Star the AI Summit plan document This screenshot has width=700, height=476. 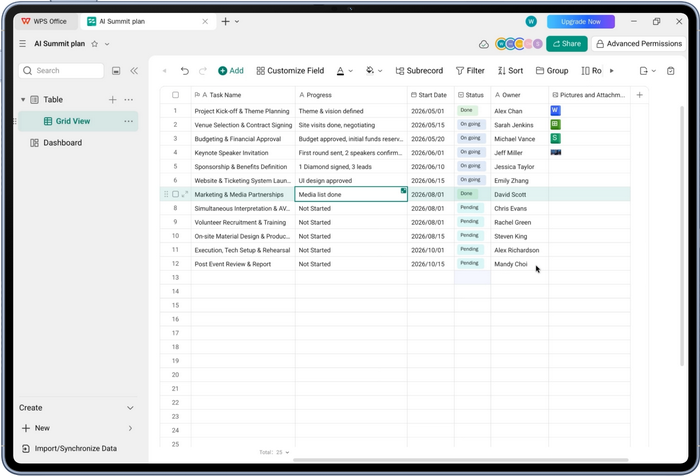click(95, 44)
